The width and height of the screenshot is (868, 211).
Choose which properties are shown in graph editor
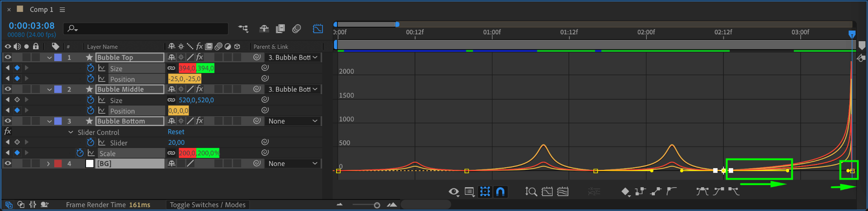(x=454, y=192)
